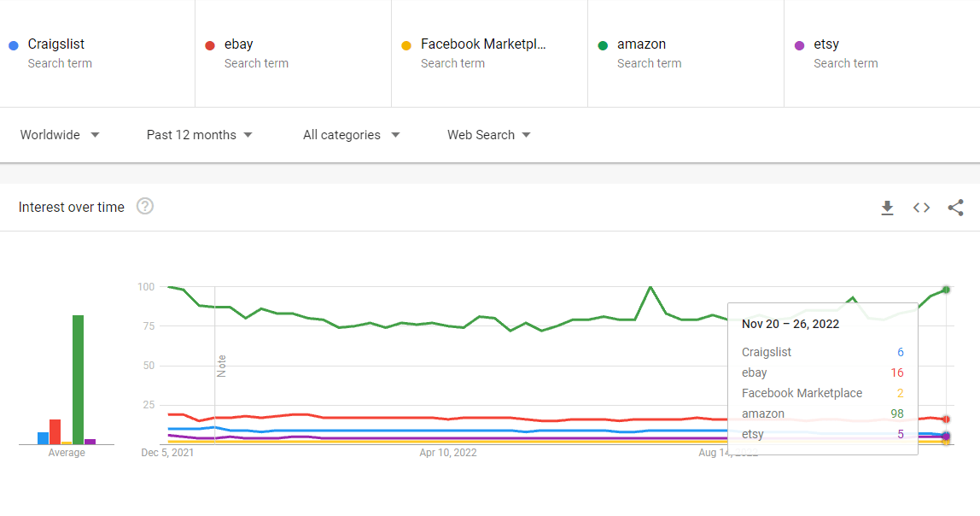Viewport: 980px width, 516px height.
Task: Click the 25 y-axis label
Action: click(149, 405)
